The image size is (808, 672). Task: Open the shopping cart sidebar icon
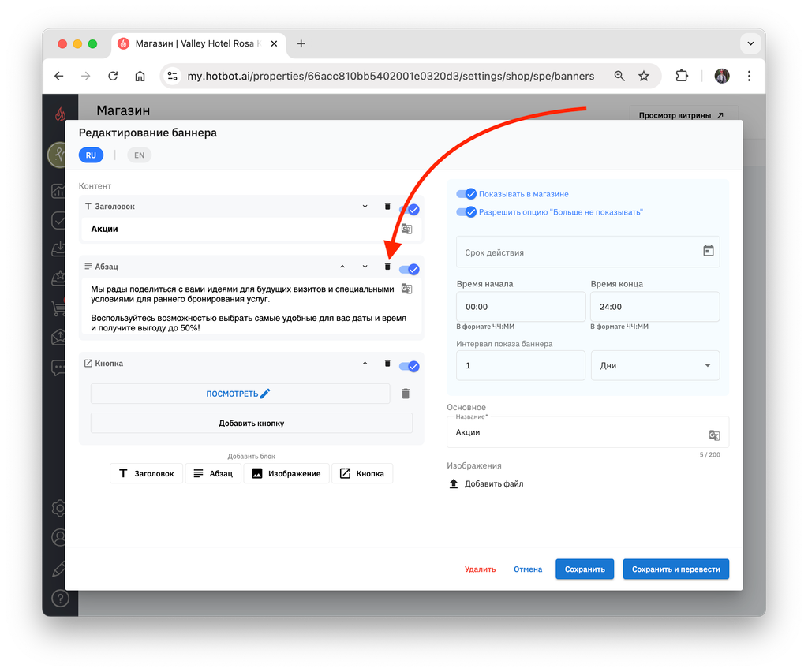(58, 308)
